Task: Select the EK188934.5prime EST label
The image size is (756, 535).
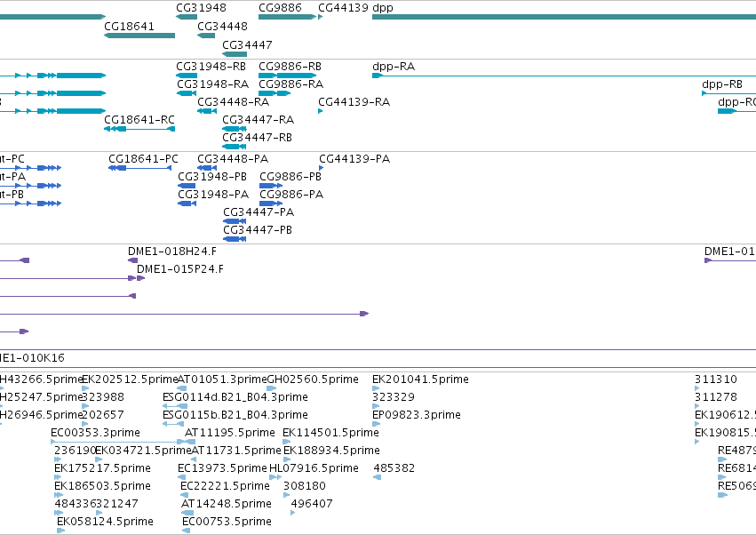Action: coord(331,451)
